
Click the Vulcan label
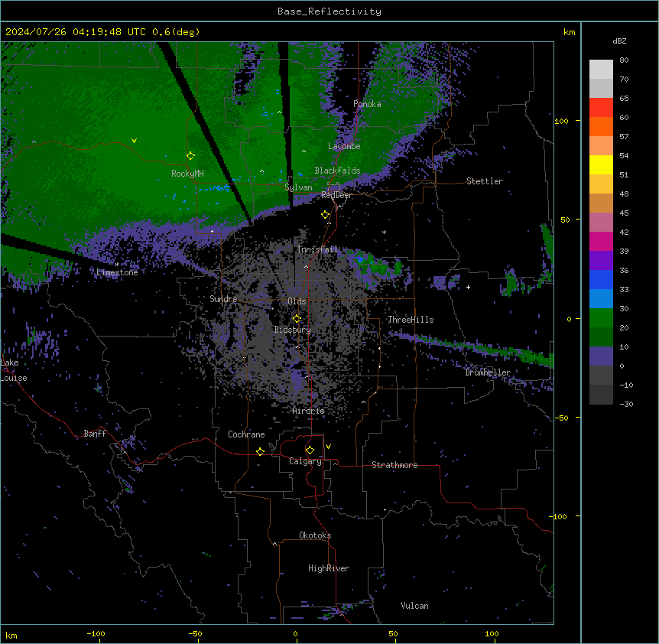pos(415,606)
